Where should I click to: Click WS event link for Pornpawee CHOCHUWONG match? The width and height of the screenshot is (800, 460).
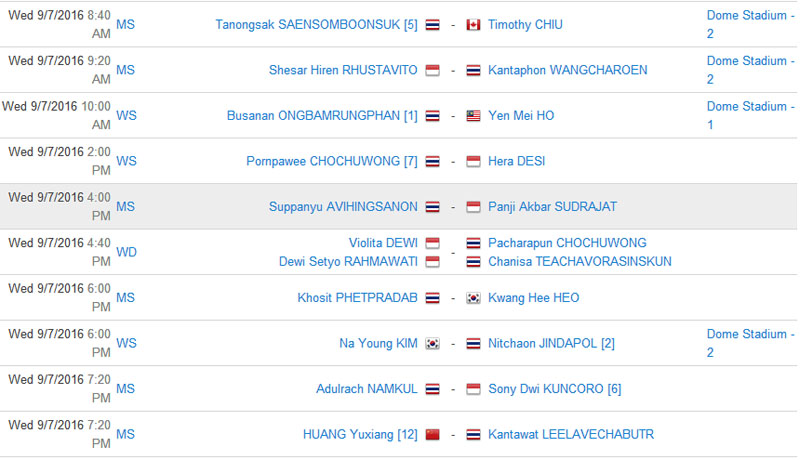pyautogui.click(x=126, y=161)
